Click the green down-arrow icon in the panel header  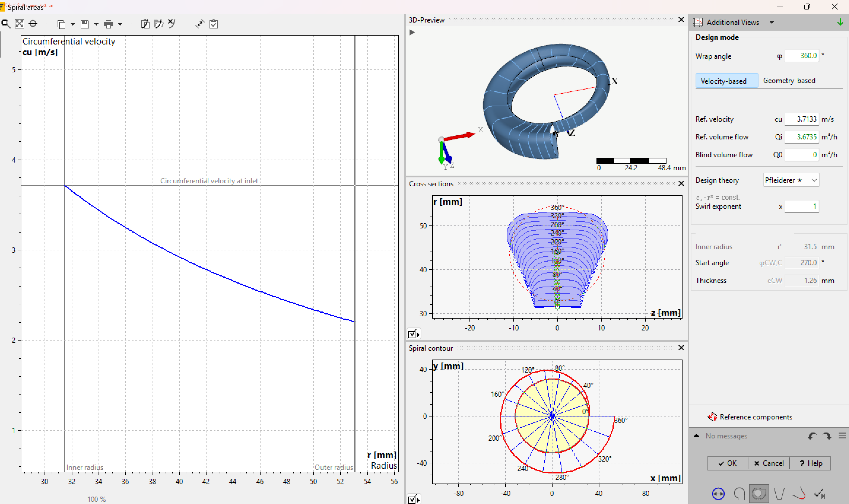pyautogui.click(x=840, y=23)
